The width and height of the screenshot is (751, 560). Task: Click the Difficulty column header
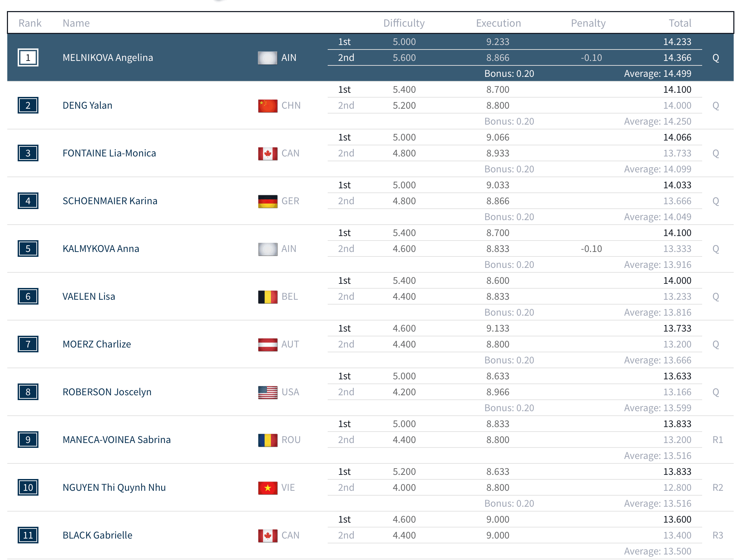[404, 23]
